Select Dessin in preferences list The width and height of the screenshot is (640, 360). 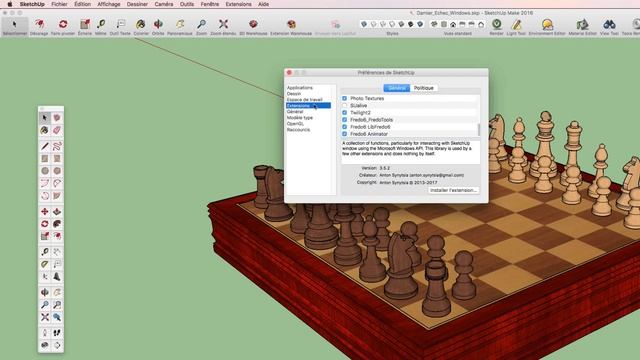click(294, 93)
